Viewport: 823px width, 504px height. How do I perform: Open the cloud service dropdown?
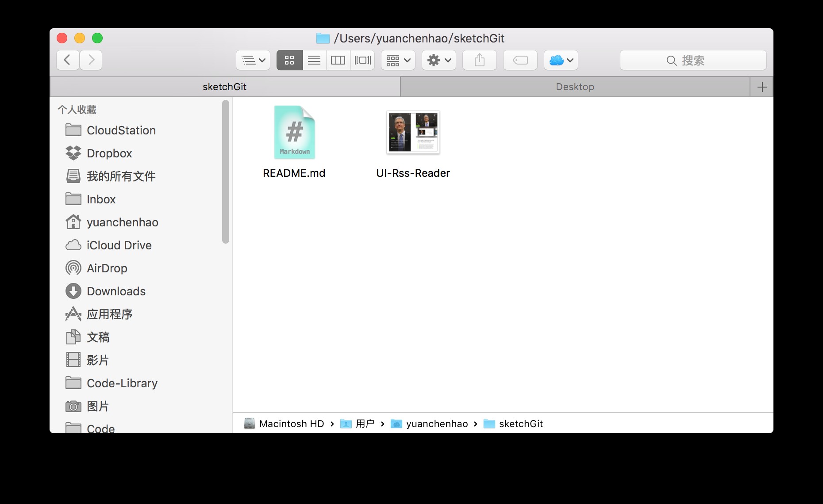click(561, 60)
